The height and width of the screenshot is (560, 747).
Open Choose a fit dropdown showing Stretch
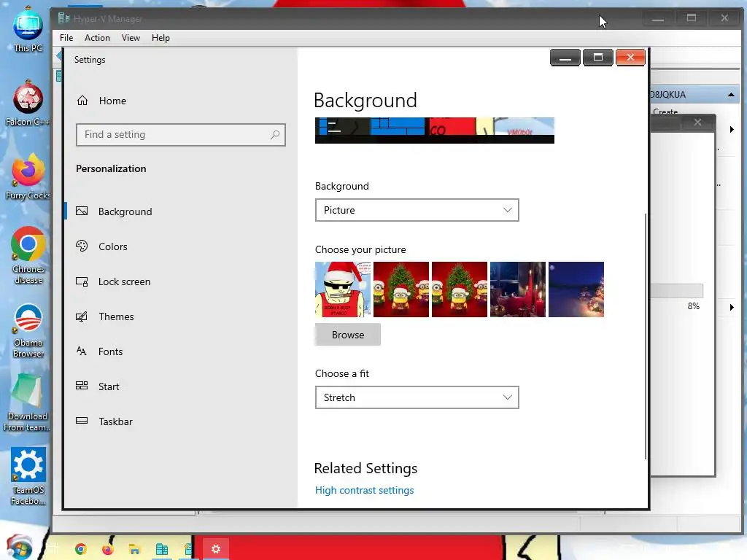(417, 397)
